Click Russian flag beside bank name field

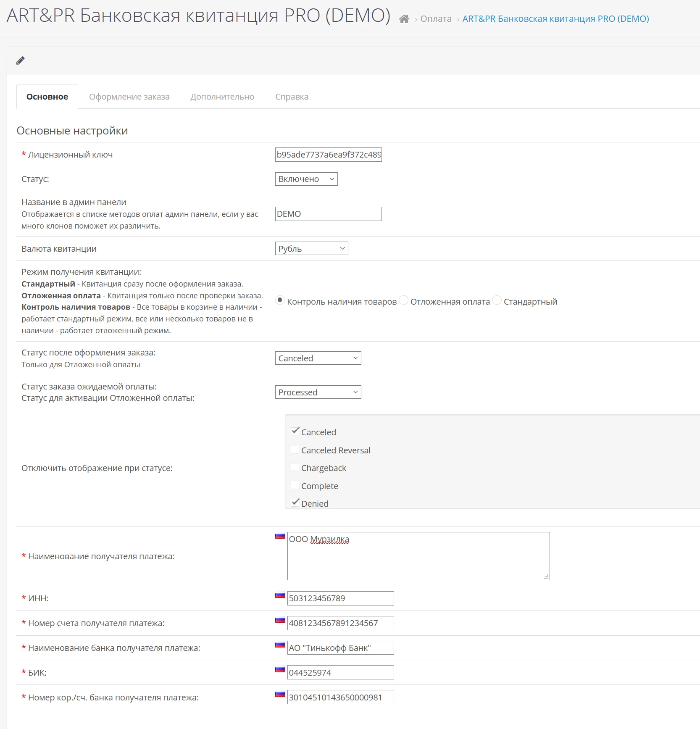tap(280, 645)
